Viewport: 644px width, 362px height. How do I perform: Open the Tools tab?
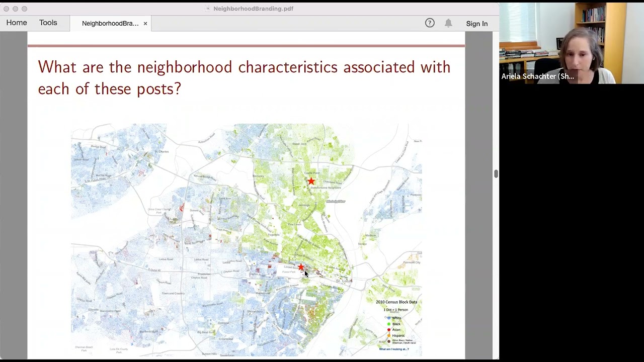point(48,23)
